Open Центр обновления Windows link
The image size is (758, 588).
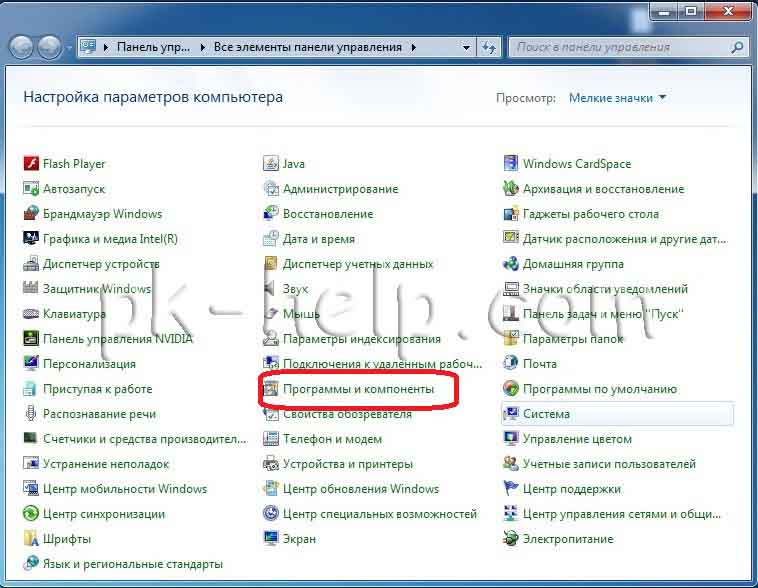pyautogui.click(x=361, y=489)
